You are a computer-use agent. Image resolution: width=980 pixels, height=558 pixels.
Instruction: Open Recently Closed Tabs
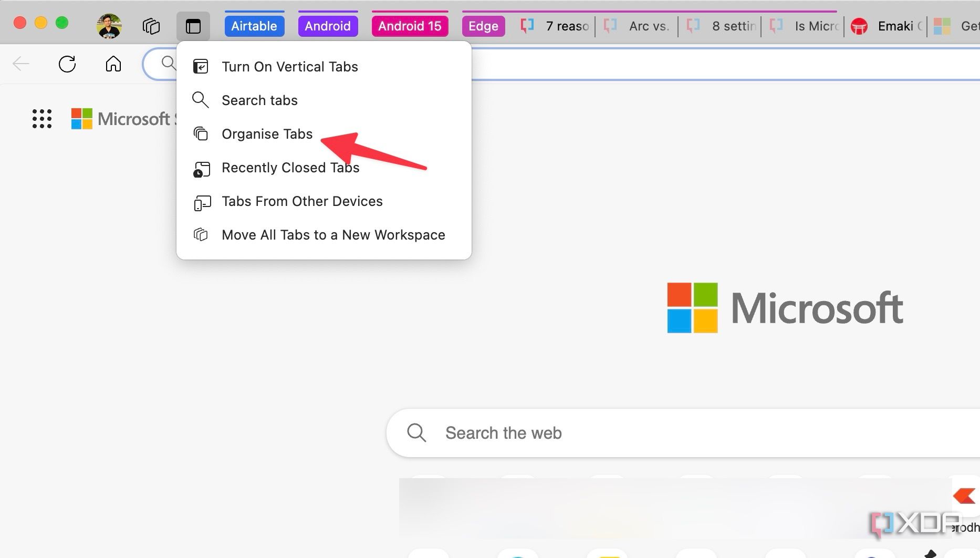tap(324, 168)
